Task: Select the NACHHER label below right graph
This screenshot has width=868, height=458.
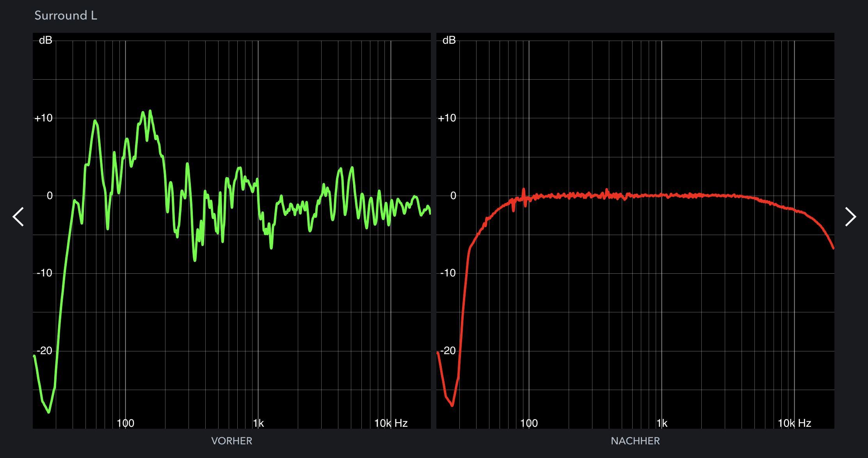Action: pos(635,441)
